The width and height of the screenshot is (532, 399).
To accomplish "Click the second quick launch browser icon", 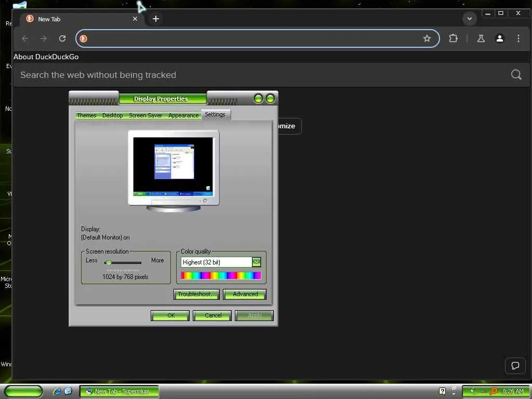I will [x=68, y=391].
